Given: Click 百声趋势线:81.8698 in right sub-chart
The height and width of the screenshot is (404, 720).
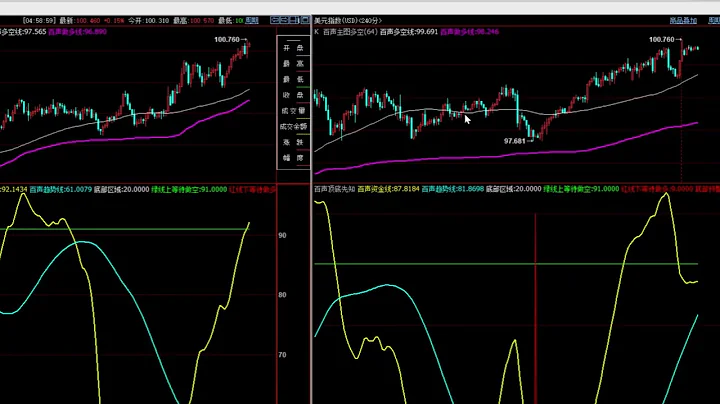Looking at the screenshot, I should (x=453, y=189).
